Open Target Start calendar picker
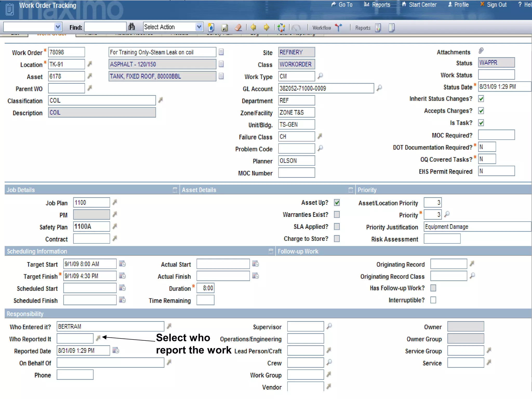 tap(122, 264)
